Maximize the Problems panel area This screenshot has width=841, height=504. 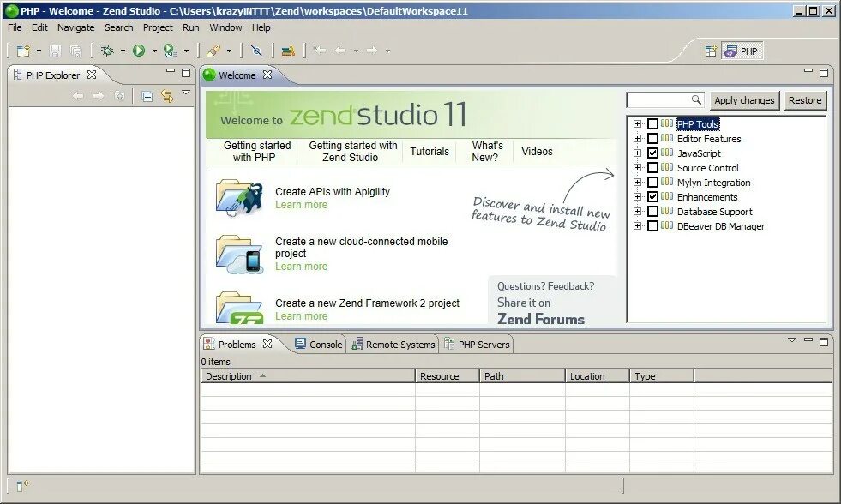824,341
